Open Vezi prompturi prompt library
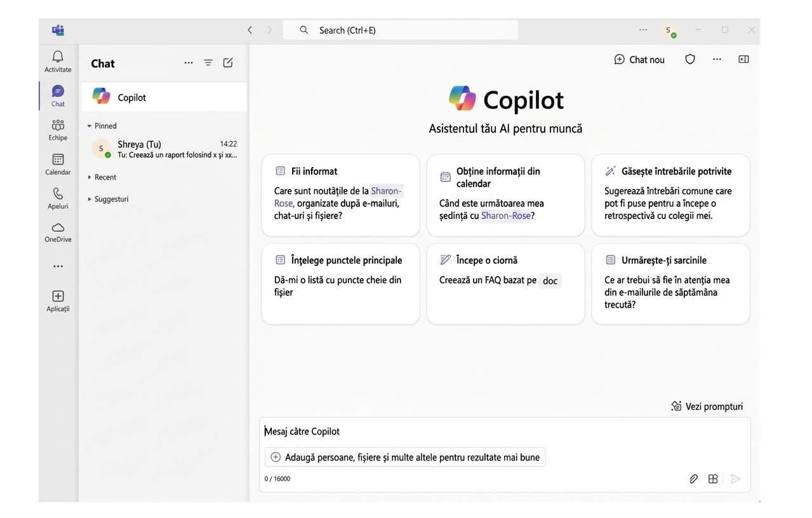The image size is (812, 518). pyautogui.click(x=707, y=406)
